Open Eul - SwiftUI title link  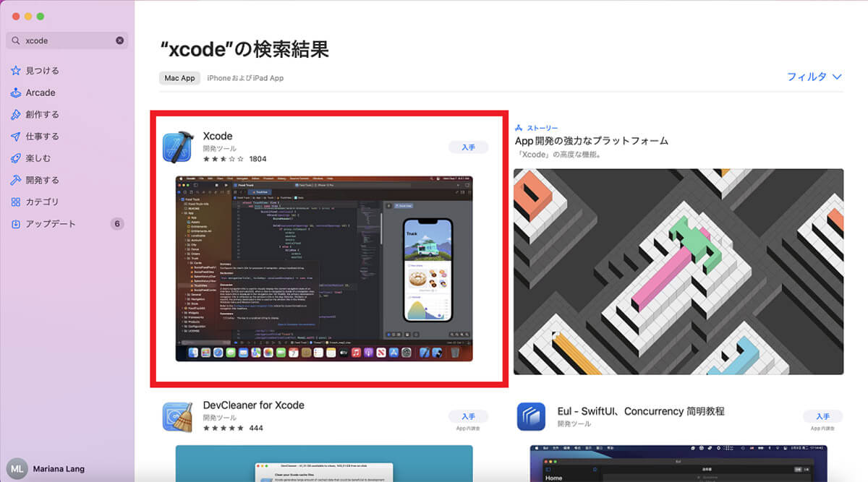click(x=641, y=411)
